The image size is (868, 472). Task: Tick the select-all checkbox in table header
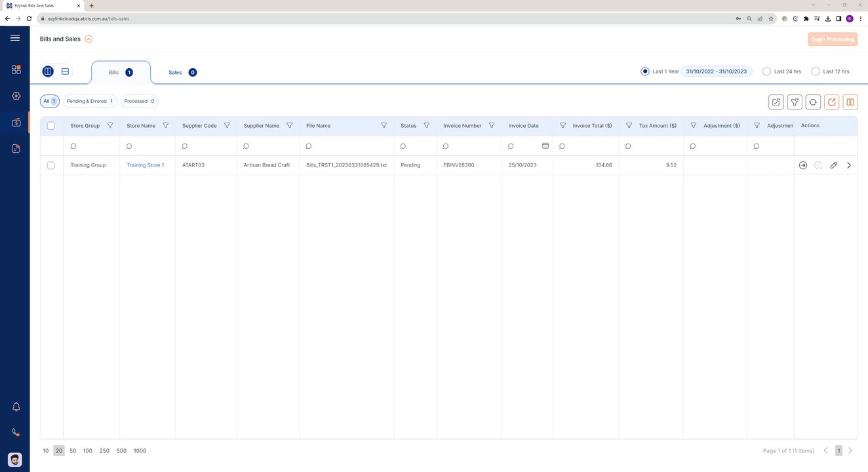pyautogui.click(x=51, y=126)
